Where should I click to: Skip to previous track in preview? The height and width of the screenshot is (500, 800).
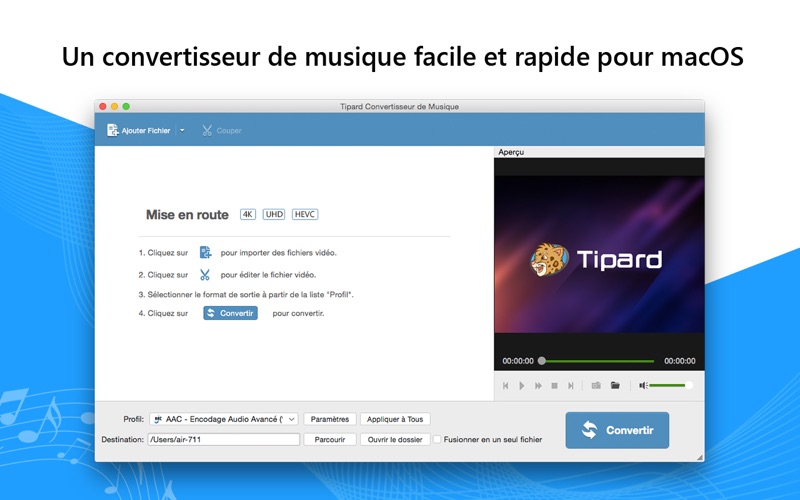[x=506, y=386]
